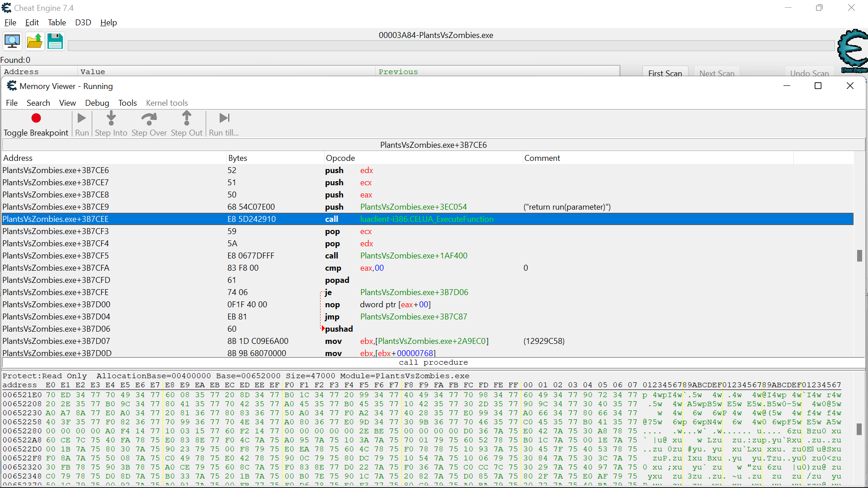Screen dimensions: 868x488
Task: Open the Debug menu in Memory Viewer
Action: click(97, 103)
